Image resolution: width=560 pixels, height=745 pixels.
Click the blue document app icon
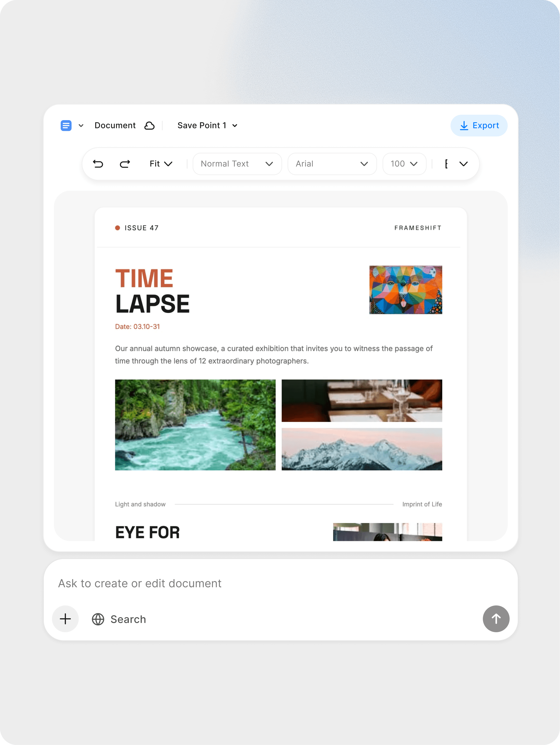pyautogui.click(x=66, y=125)
